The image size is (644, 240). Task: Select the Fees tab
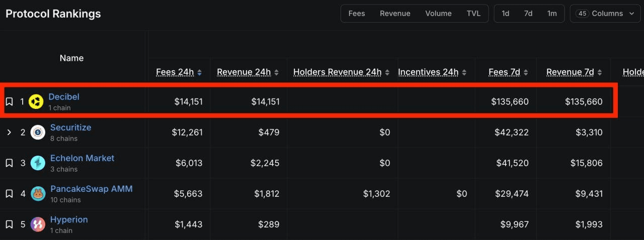(357, 14)
